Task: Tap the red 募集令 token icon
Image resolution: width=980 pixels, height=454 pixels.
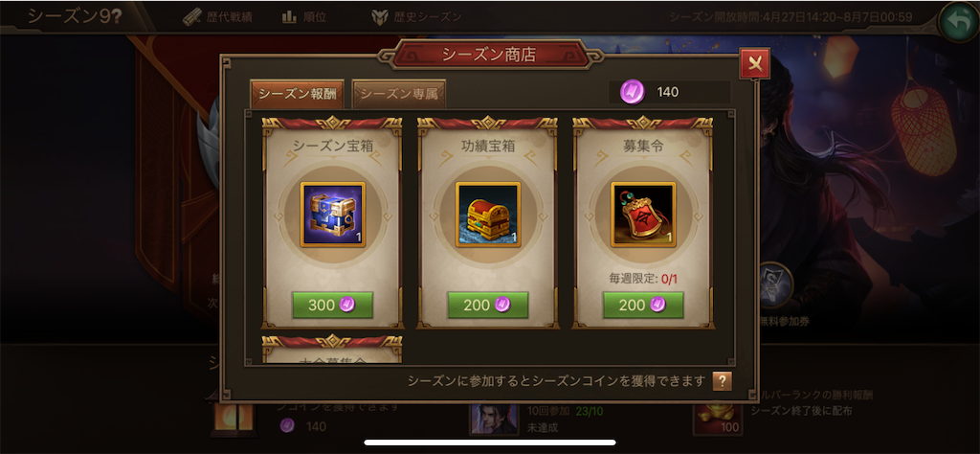Action: coord(643,215)
